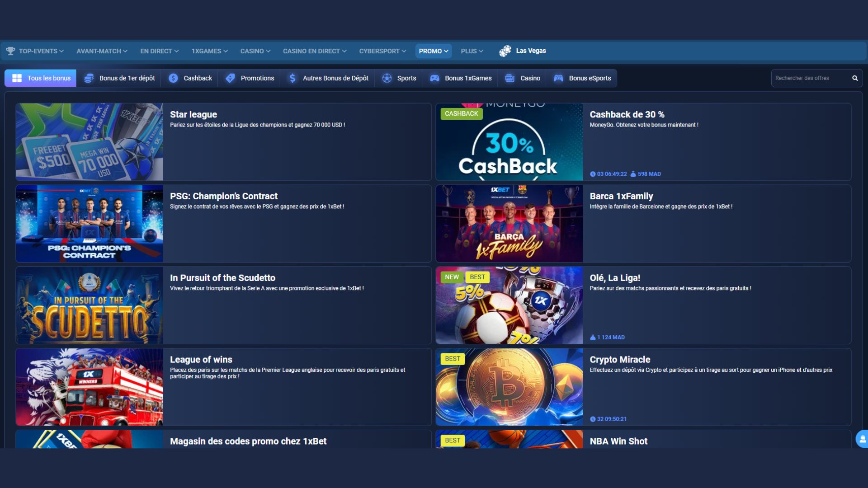Select the Tous les bonus tab
The width and height of the screenshot is (868, 488).
coord(41,78)
